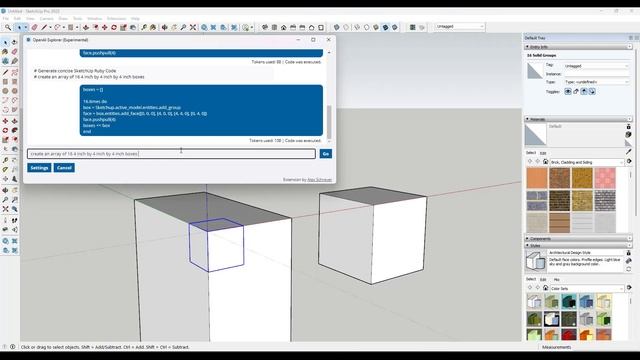Click Monochrome style icon in toolbar

point(395,27)
